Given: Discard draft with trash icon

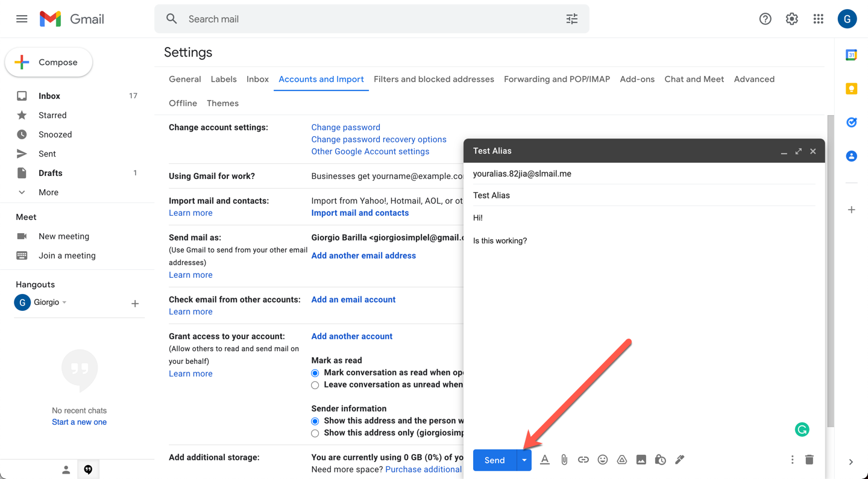Looking at the screenshot, I should pyautogui.click(x=809, y=460).
